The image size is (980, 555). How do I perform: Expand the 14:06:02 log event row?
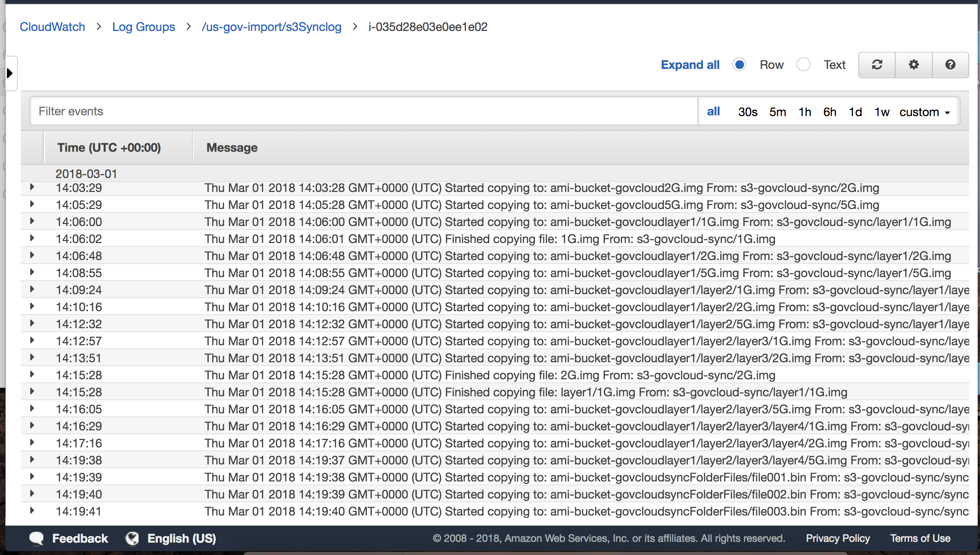pos(32,238)
